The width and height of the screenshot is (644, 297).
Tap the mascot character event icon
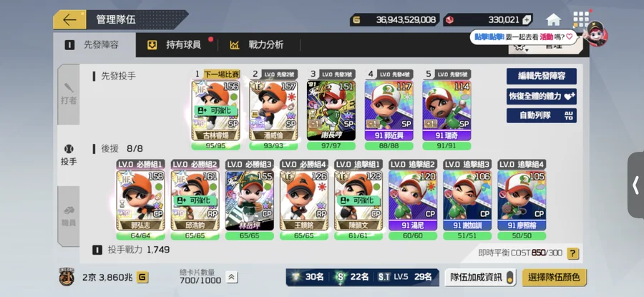(595, 34)
